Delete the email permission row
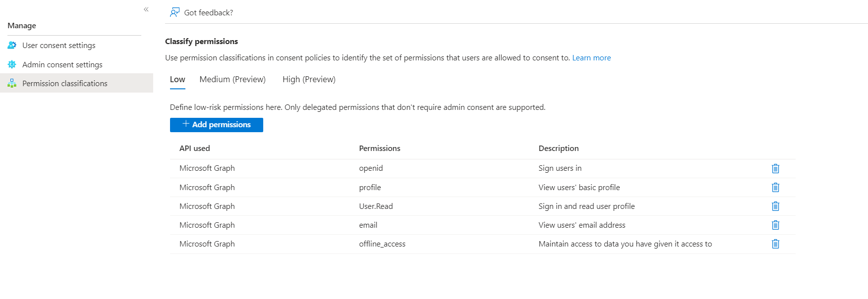The width and height of the screenshot is (868, 299). [x=775, y=225]
